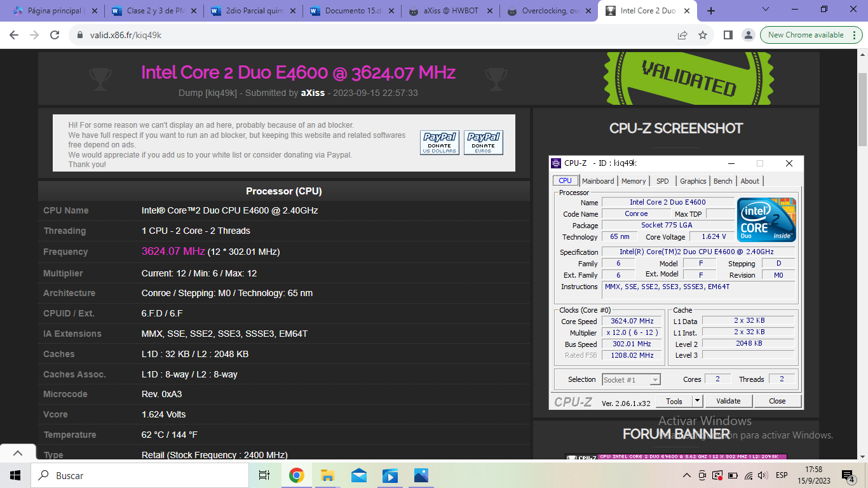Click the forward navigation arrow

coord(34,35)
